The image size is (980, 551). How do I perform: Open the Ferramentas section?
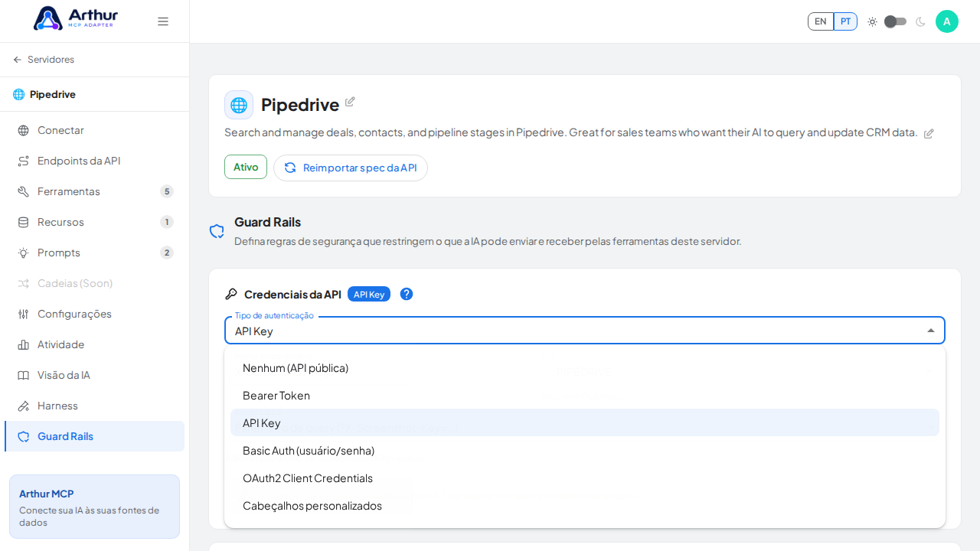click(x=94, y=191)
